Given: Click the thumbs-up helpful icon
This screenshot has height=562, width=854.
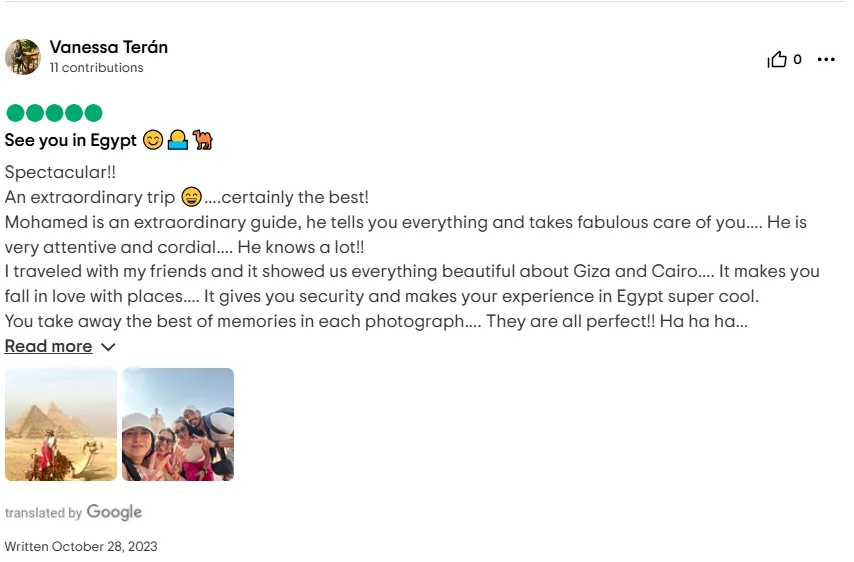Looking at the screenshot, I should (x=777, y=59).
